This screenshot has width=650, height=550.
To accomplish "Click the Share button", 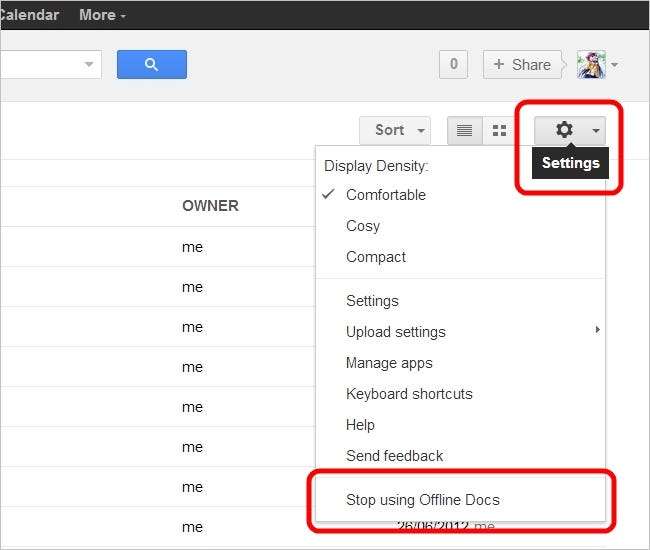I will coord(522,65).
